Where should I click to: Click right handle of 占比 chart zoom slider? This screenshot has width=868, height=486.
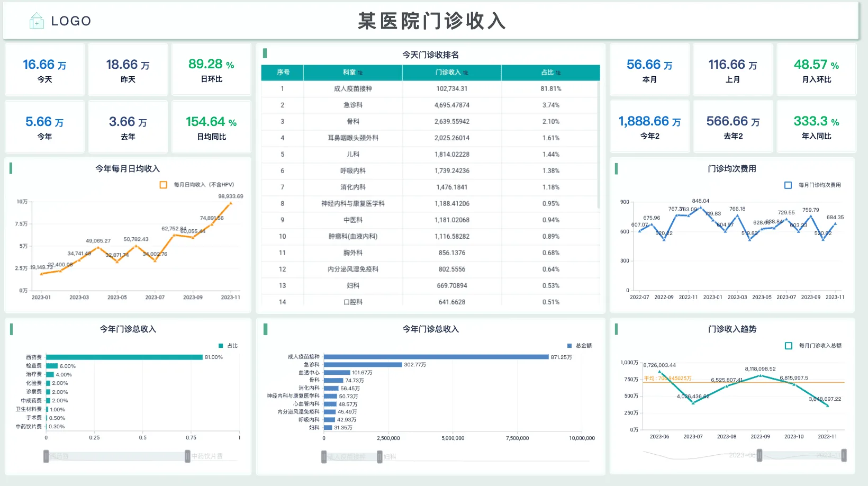[x=187, y=456]
